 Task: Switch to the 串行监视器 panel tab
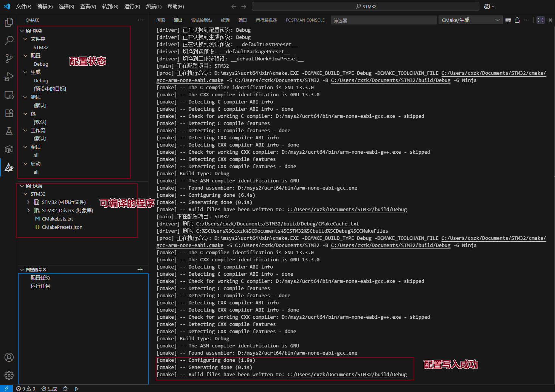(x=266, y=20)
